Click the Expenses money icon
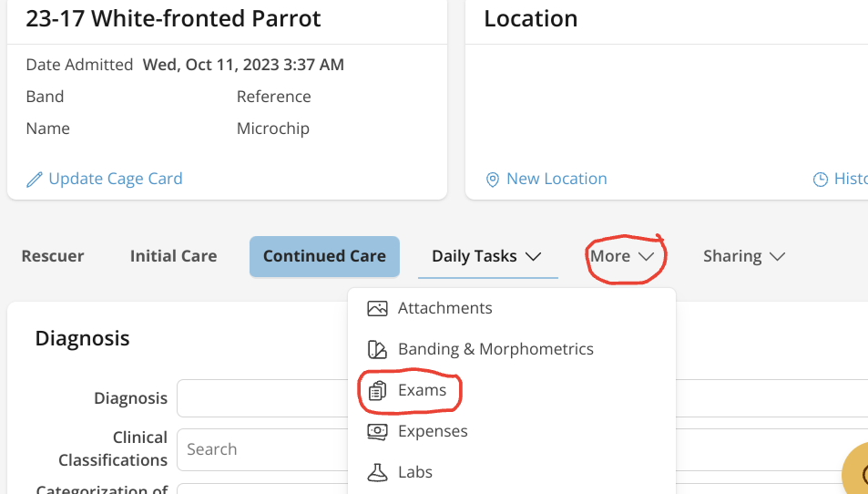 tap(377, 431)
